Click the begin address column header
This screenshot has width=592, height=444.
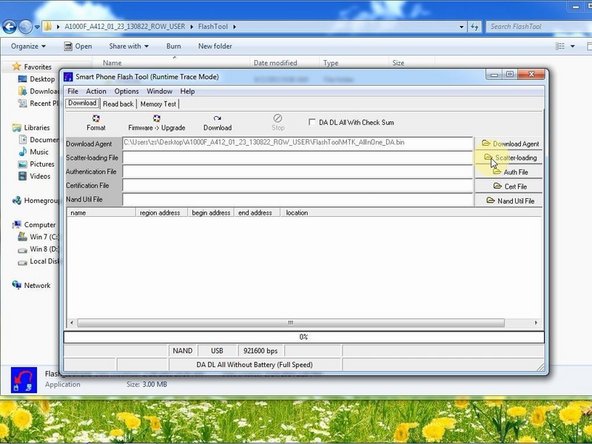click(211, 213)
